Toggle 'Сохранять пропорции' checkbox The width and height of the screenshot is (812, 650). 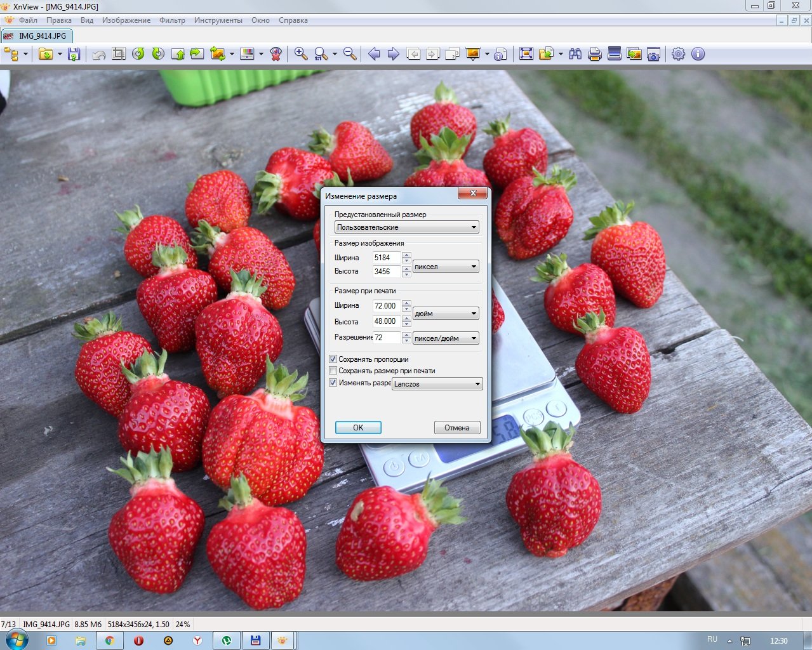(x=333, y=359)
